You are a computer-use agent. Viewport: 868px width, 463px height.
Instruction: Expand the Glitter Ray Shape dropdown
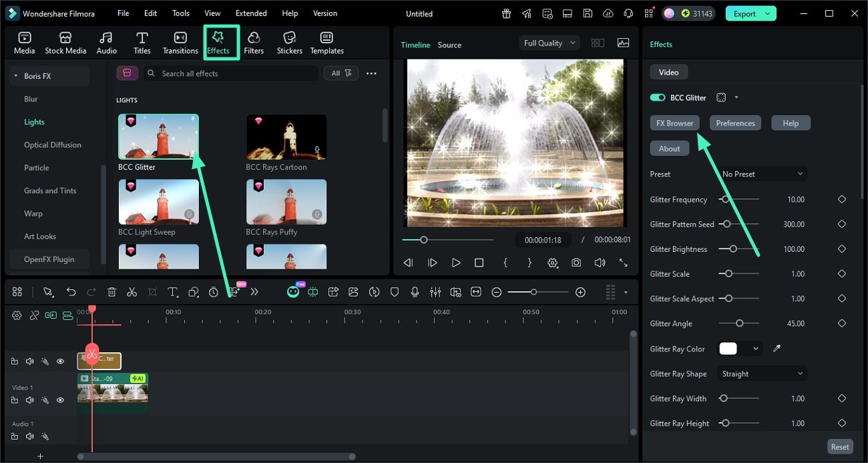coord(762,373)
